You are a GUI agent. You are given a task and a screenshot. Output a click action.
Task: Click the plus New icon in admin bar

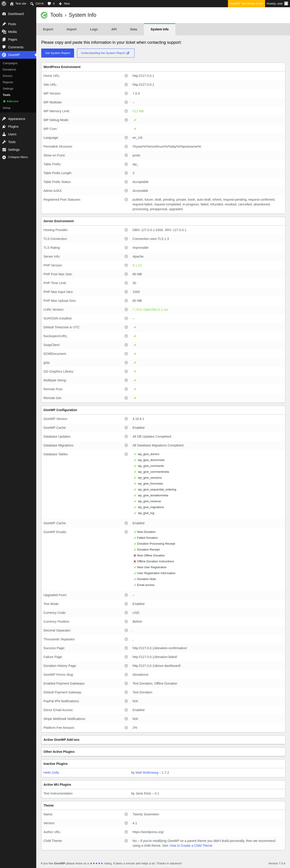(x=60, y=4)
